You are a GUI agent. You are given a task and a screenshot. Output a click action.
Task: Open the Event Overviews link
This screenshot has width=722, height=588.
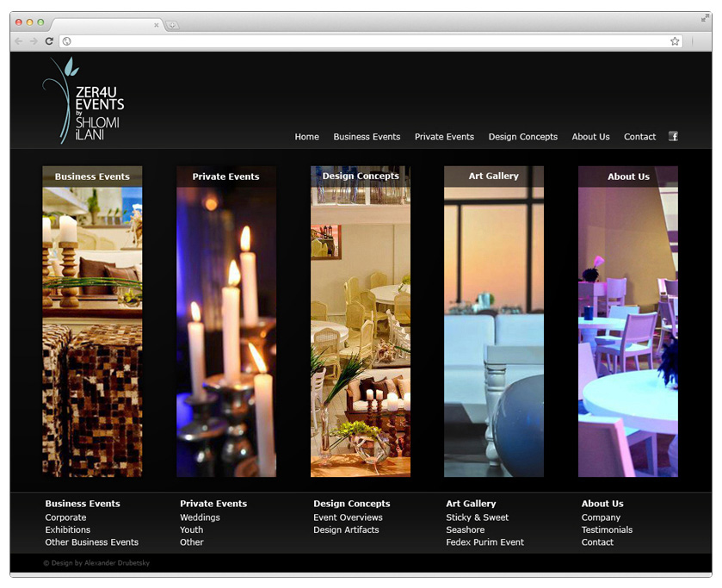click(x=348, y=517)
